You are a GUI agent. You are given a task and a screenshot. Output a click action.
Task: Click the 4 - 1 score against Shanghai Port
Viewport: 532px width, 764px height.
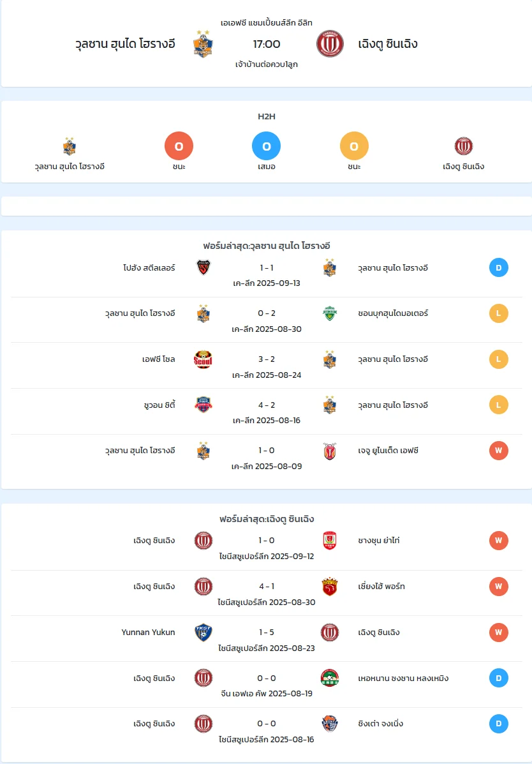pos(267,586)
